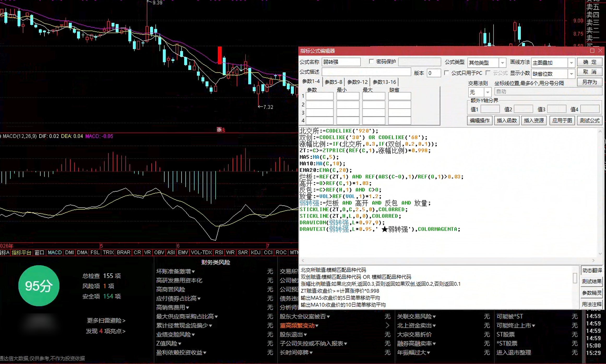
Task: Enable the 密码保护 checkbox
Action: [x=371, y=62]
